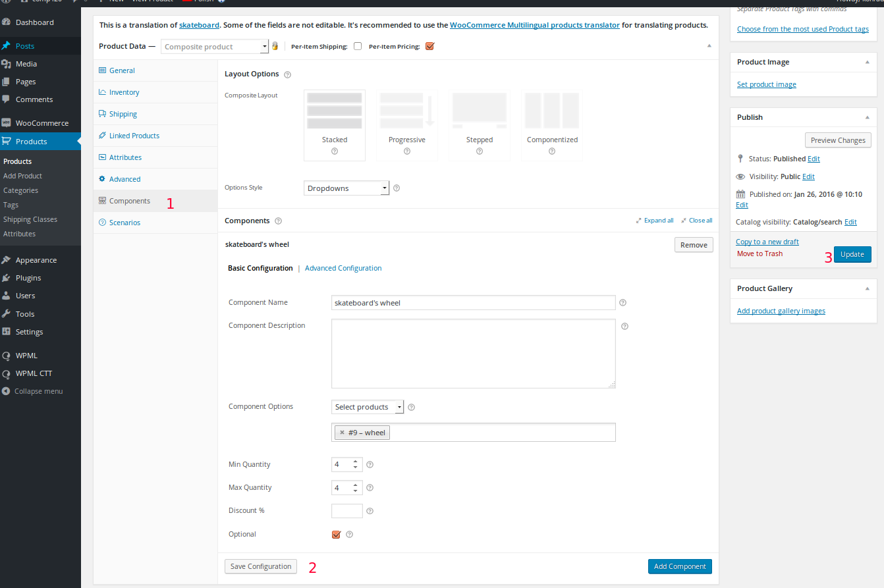The height and width of the screenshot is (588, 884).
Task: Click help icon beside Min Quantity
Action: (370, 465)
